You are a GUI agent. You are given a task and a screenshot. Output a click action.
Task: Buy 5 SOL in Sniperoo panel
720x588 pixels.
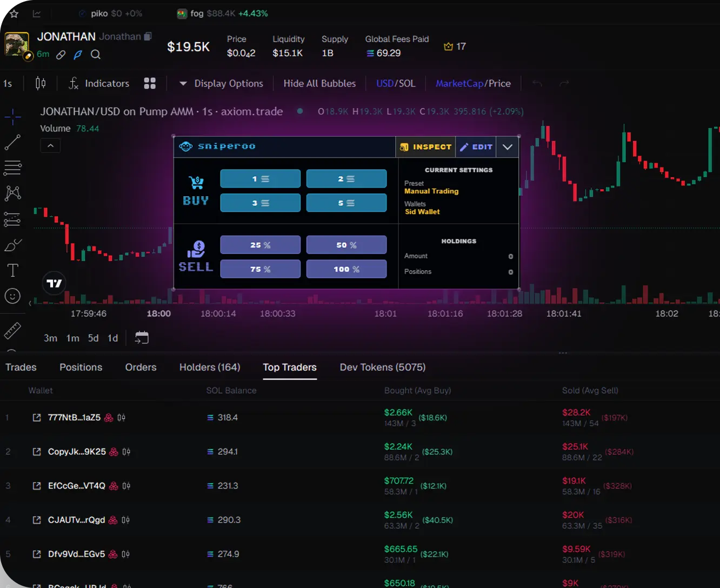[346, 203]
